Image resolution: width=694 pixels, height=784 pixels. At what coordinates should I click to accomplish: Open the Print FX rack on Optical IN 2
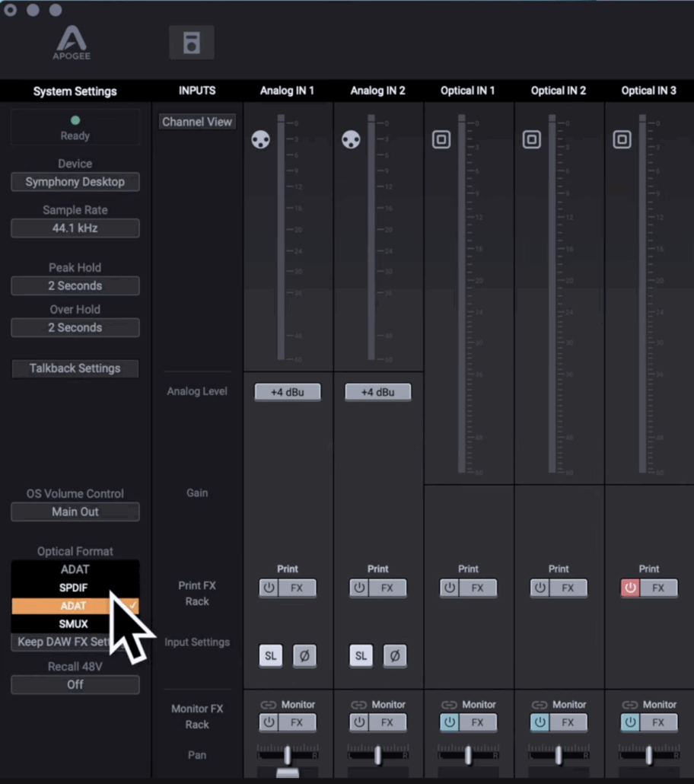click(x=568, y=588)
